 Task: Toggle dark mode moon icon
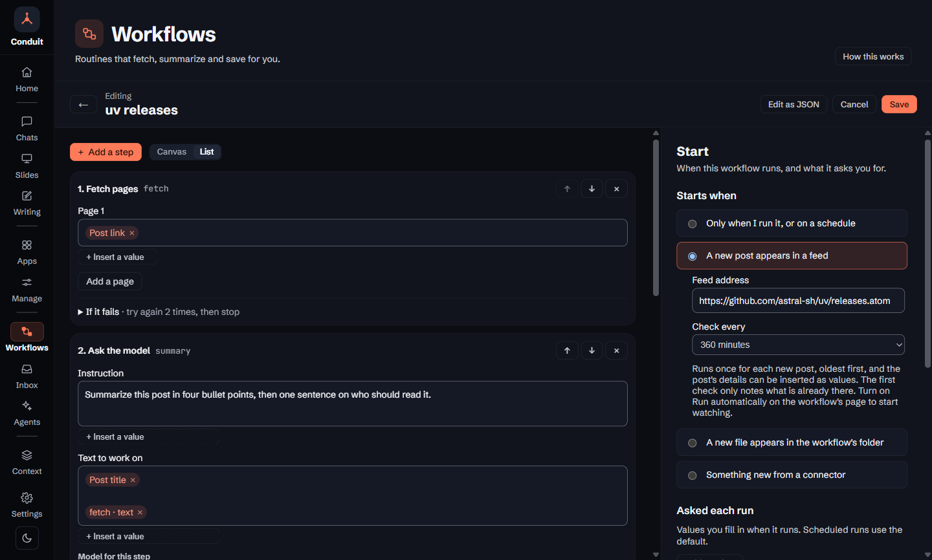coord(27,538)
